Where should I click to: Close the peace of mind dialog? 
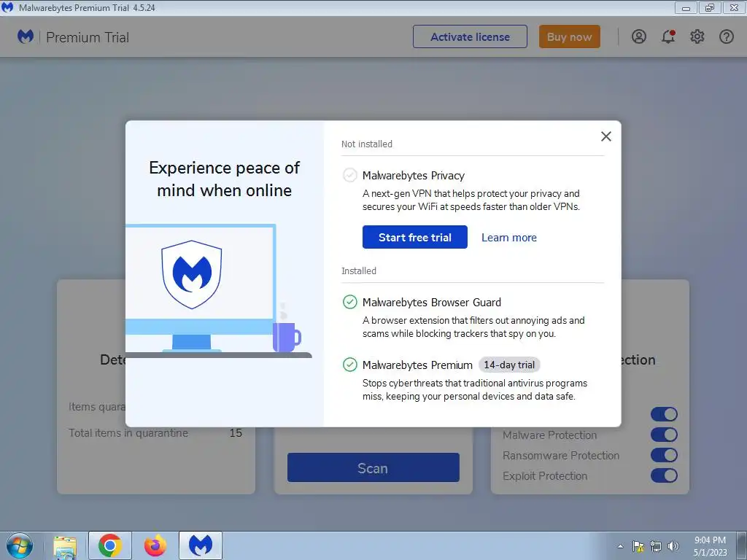point(605,136)
